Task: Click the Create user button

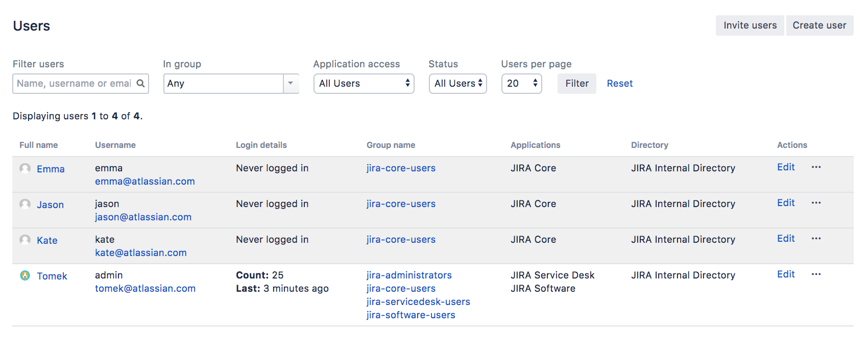Action: (x=819, y=26)
